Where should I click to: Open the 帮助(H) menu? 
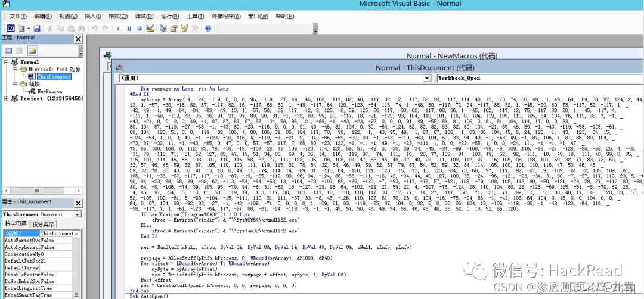pyautogui.click(x=284, y=17)
